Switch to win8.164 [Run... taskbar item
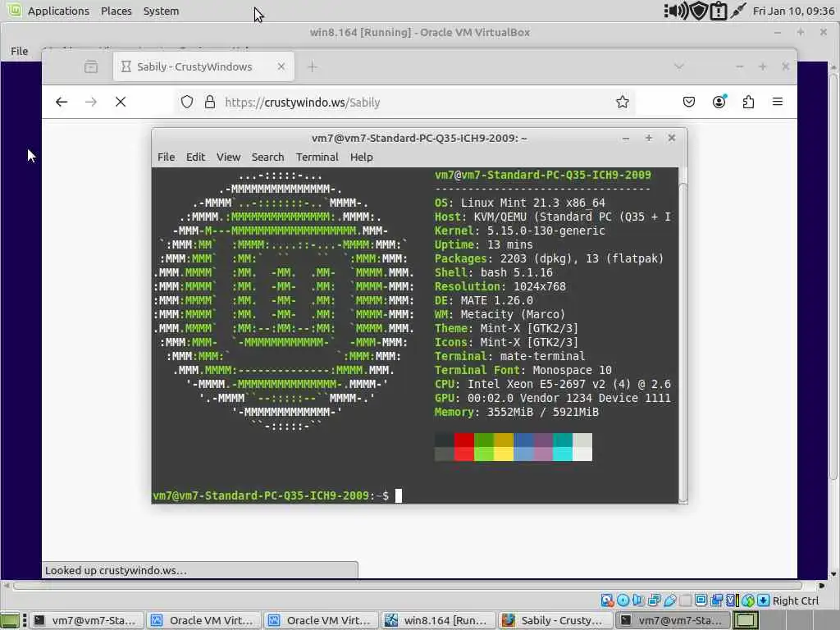Viewport: 840px width, 630px height. tap(438, 620)
